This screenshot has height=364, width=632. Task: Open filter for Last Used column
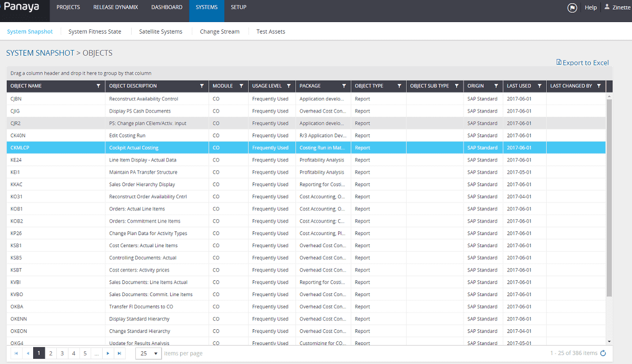539,86
